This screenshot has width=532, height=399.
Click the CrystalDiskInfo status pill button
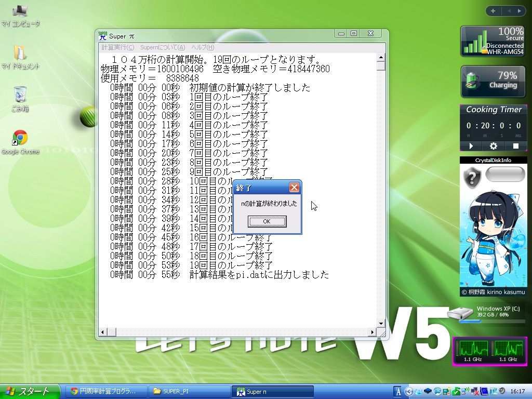[505, 174]
